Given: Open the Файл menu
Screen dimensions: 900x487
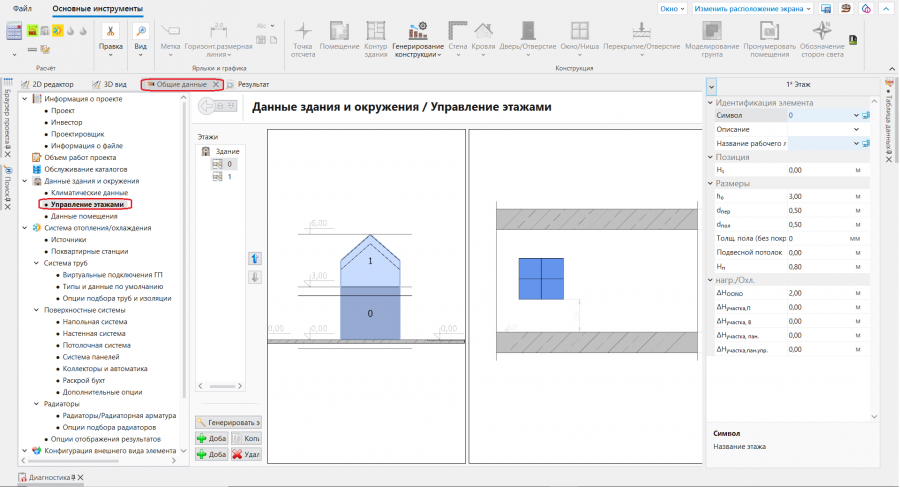Looking at the screenshot, I should [22, 8].
